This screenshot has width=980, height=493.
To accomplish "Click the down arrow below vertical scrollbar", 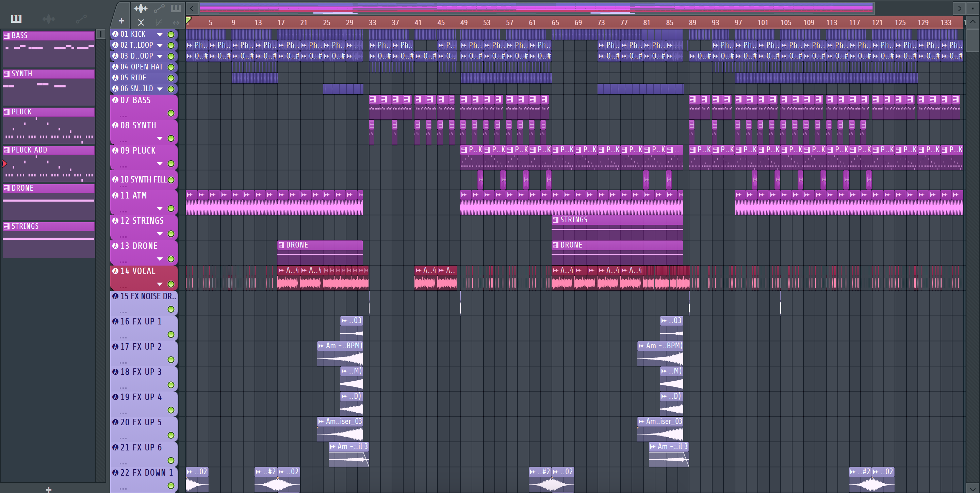I will 973,489.
